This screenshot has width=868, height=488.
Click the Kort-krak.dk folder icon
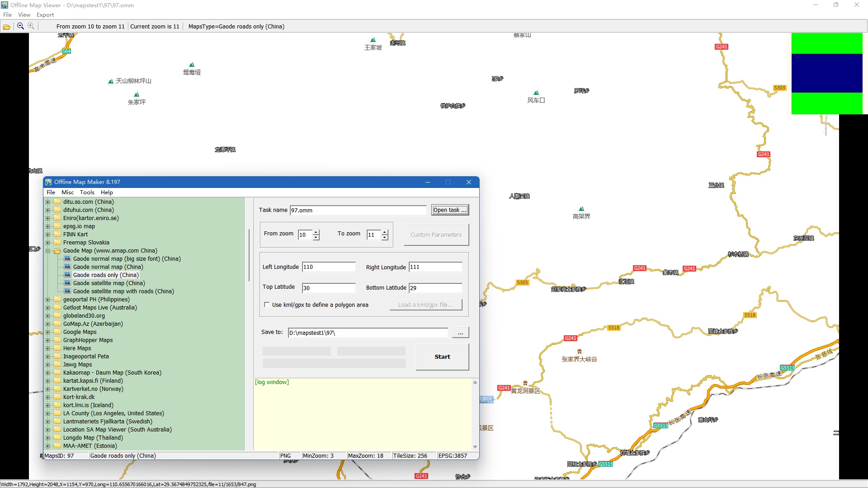(57, 397)
